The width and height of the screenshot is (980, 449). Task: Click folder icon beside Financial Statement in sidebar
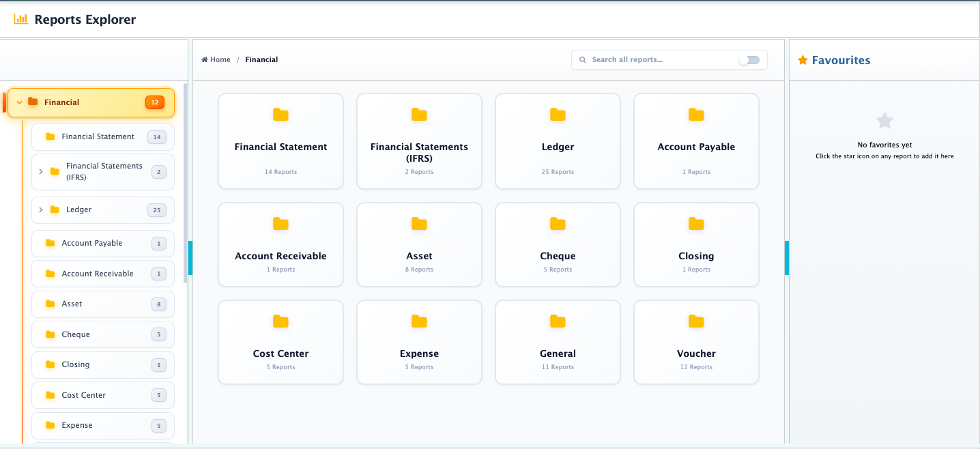(50, 136)
